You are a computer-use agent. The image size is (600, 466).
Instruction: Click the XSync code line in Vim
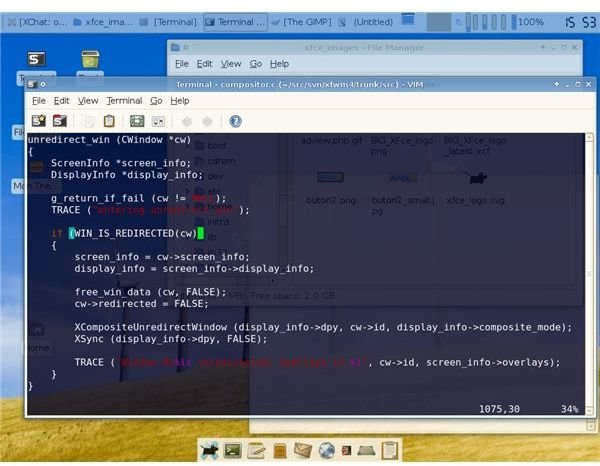[171, 339]
